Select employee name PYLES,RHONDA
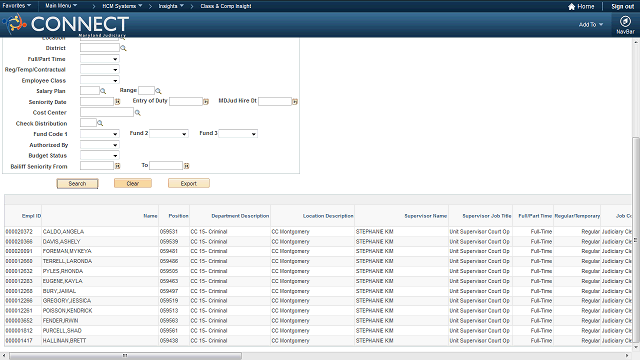The height and width of the screenshot is (360, 640). (x=63, y=271)
